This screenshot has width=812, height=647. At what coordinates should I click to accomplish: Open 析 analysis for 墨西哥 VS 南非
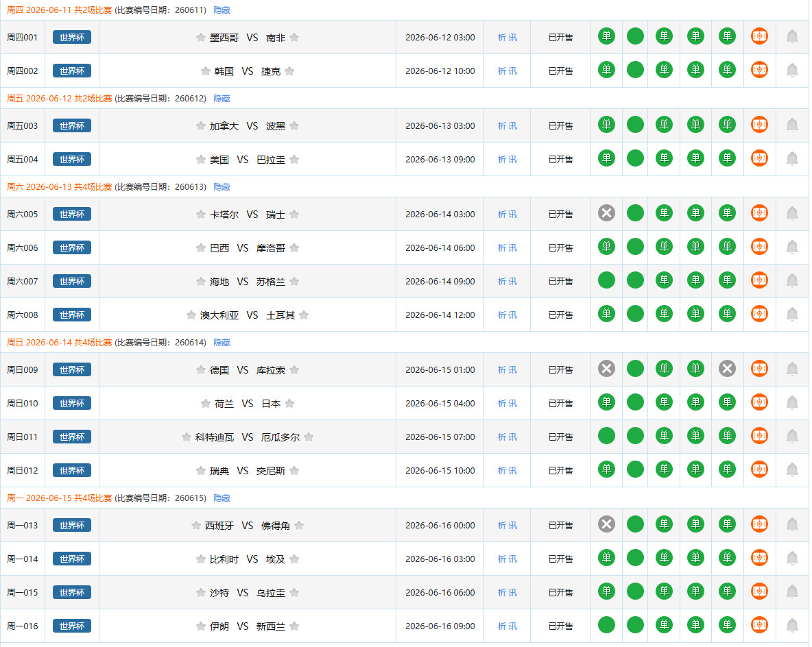(502, 37)
